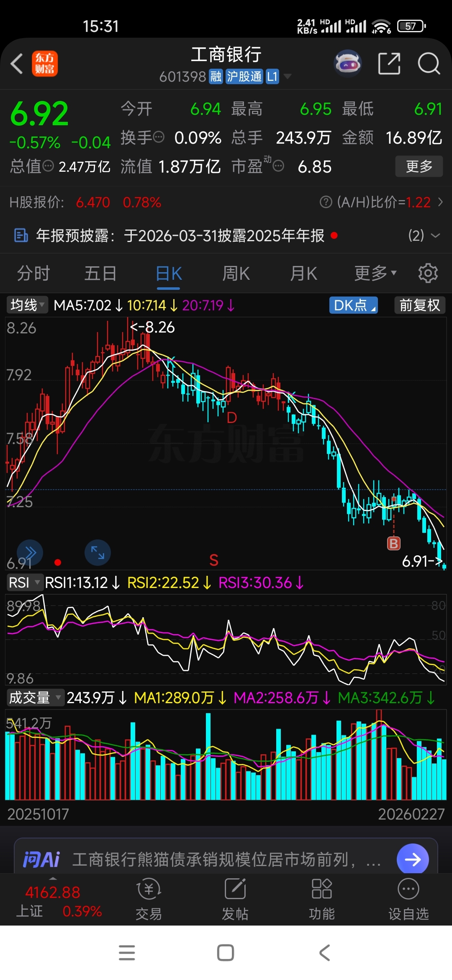Open A/H 比价 details chevron
Viewport: 452px width, 980px height.
(x=440, y=202)
